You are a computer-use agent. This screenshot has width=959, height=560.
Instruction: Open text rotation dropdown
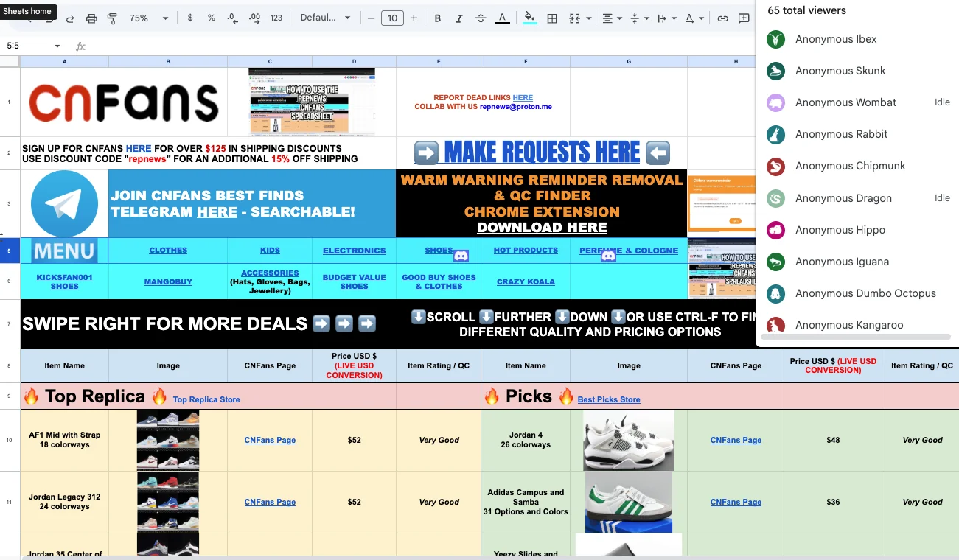pyautogui.click(x=694, y=18)
